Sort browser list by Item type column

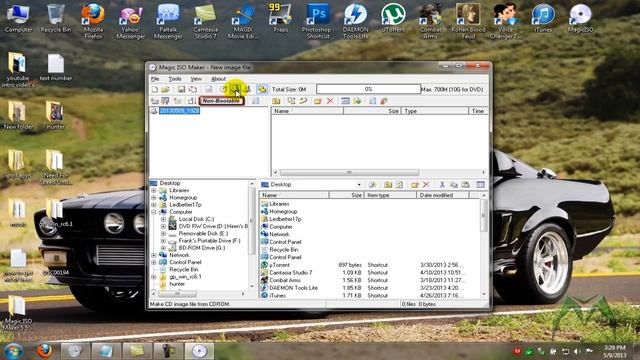pyautogui.click(x=390, y=196)
